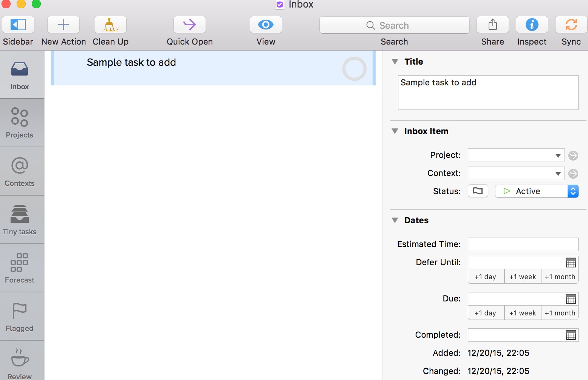Switch to Contexts perspective

point(20,171)
